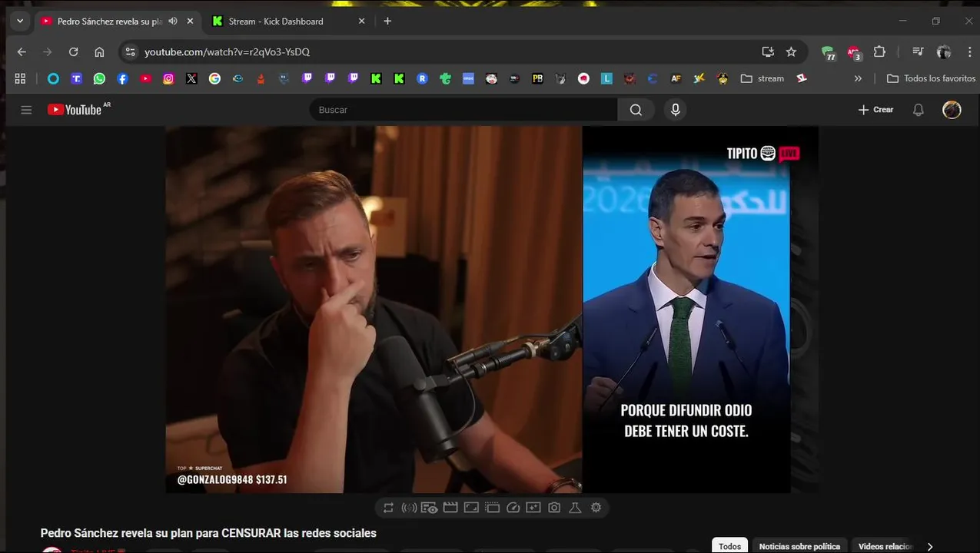
Task: Toggle the volume boost waves icon below player
Action: 409,508
